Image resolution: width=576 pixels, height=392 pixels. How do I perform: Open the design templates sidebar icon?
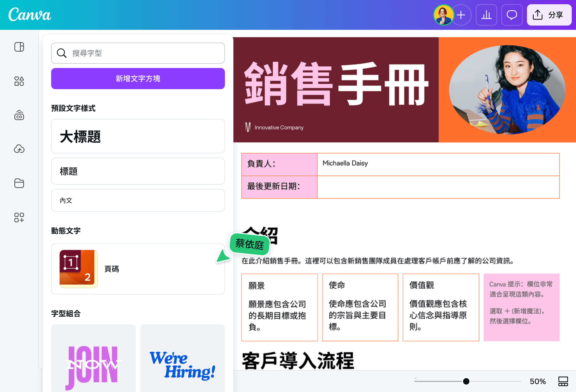pyautogui.click(x=19, y=47)
